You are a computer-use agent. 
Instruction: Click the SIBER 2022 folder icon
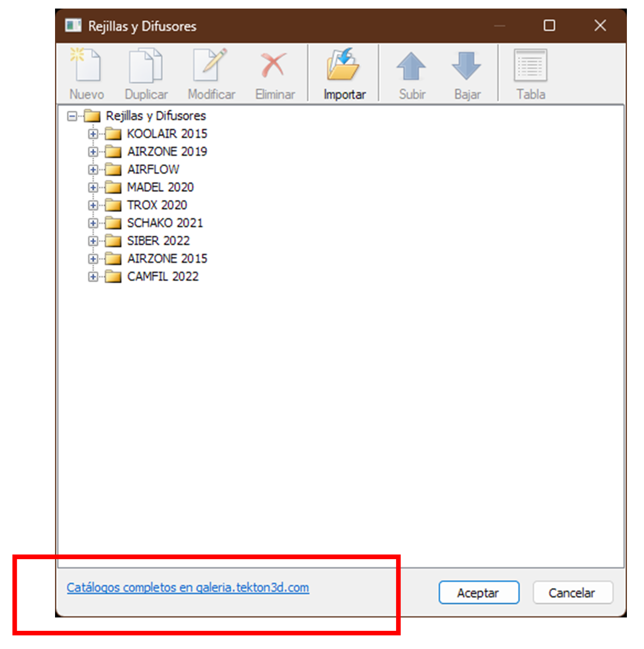pos(113,241)
